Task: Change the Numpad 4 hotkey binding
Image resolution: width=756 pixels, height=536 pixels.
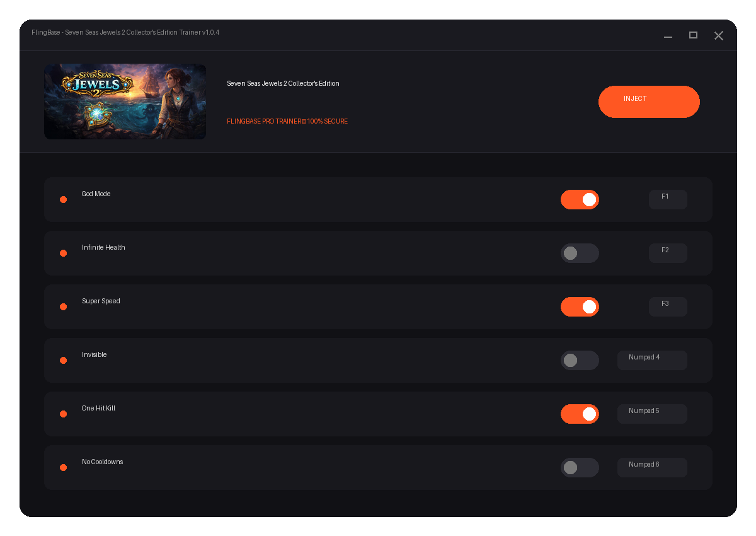Action: [652, 360]
